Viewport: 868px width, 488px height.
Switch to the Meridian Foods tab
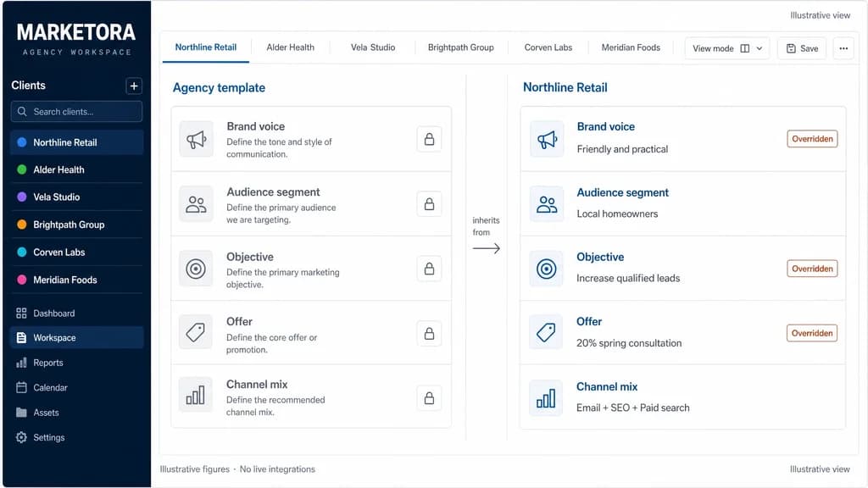631,47
